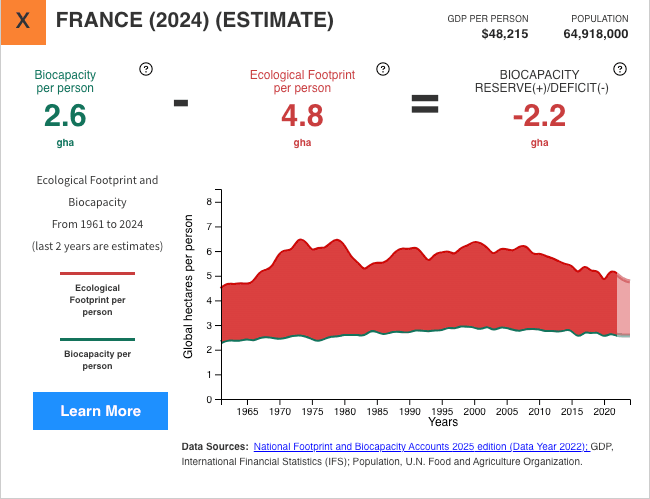Select red Ecological Footprint legend line

click(x=97, y=273)
